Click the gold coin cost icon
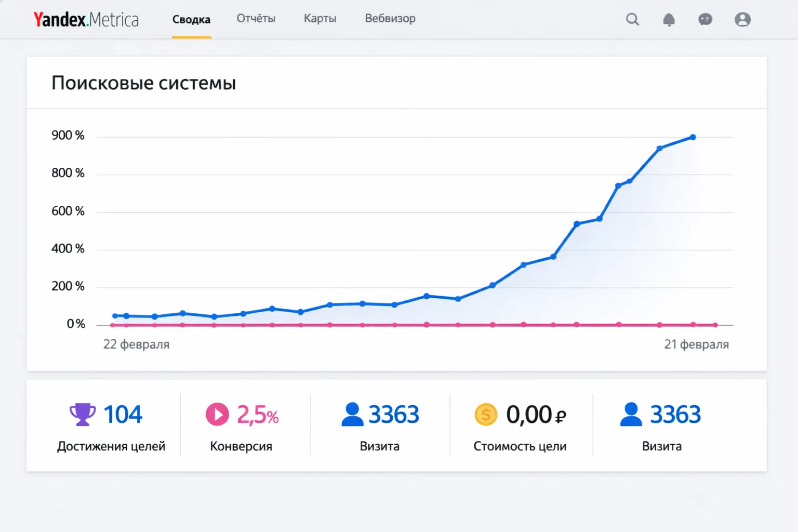Viewport: 798px width, 532px height. tap(486, 415)
